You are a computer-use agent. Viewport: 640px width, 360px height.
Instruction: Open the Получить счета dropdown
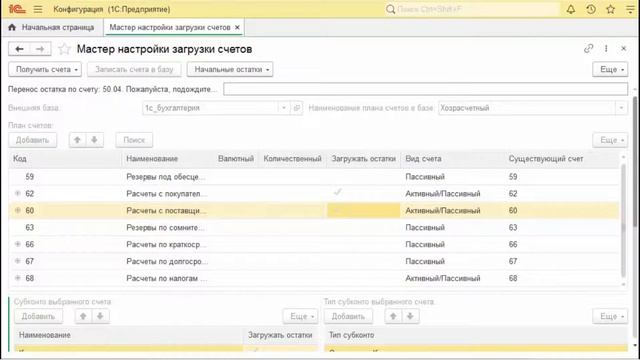click(45, 69)
